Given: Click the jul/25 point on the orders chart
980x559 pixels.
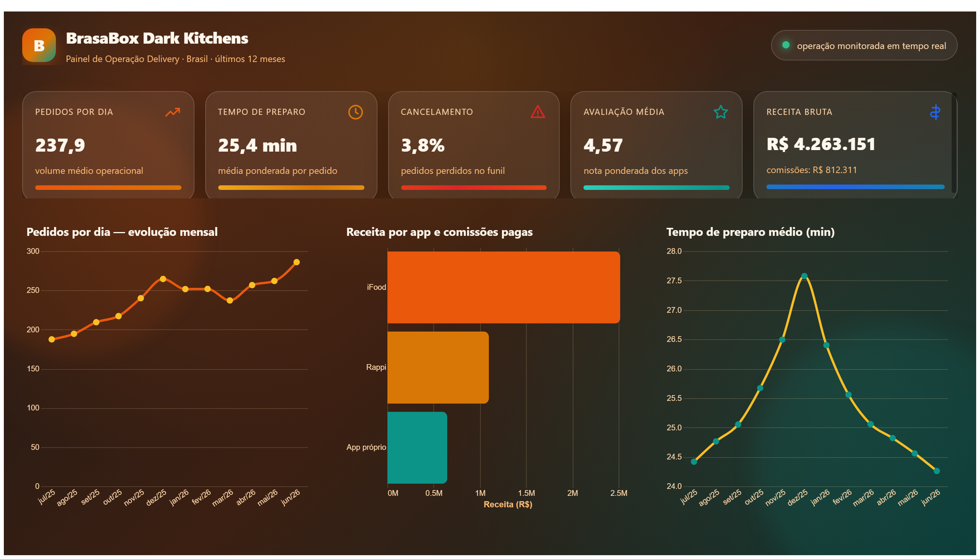Looking at the screenshot, I should pos(51,339).
